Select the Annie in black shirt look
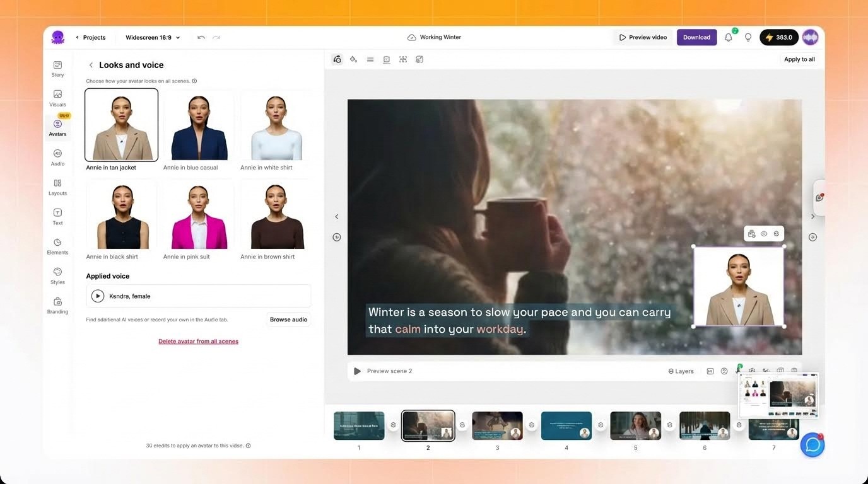The width and height of the screenshot is (868, 484). click(121, 214)
